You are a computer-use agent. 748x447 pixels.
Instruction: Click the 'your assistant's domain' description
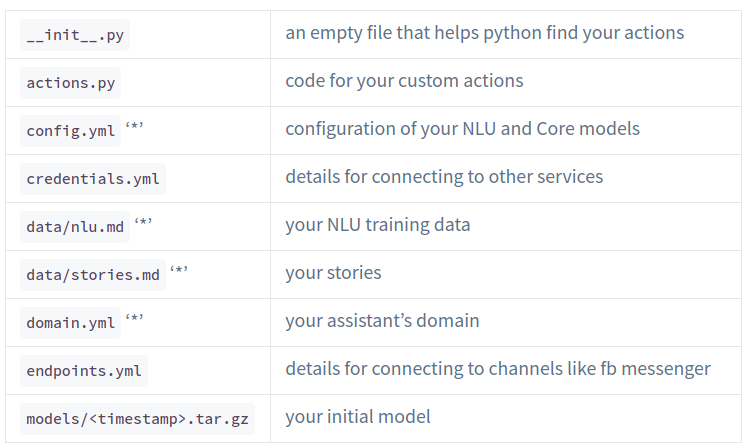point(382,321)
